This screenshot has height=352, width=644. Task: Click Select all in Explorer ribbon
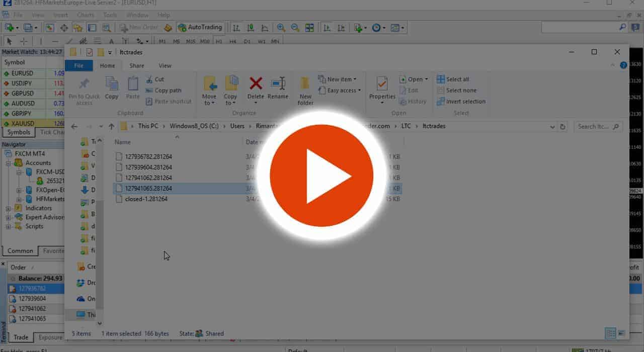click(x=453, y=79)
